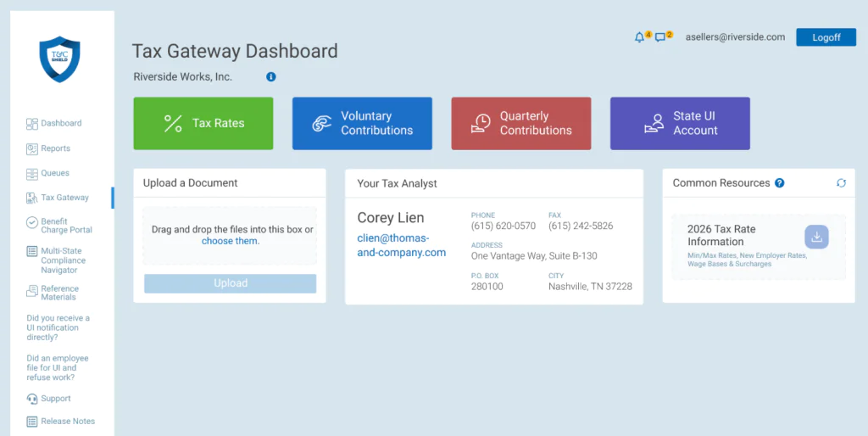Click the phone number (615) 620-0570
868x436 pixels.
tap(504, 226)
